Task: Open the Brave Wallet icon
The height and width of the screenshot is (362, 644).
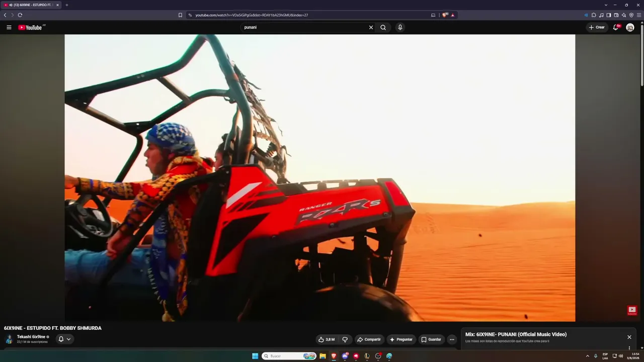Action: (616, 15)
